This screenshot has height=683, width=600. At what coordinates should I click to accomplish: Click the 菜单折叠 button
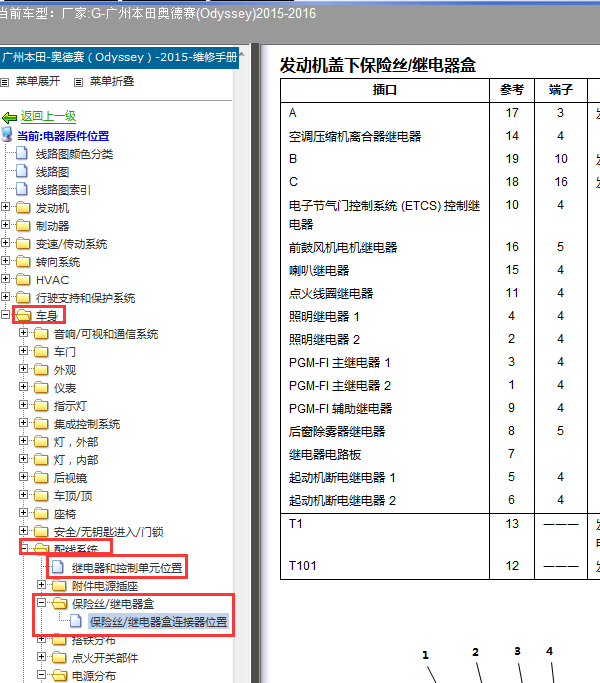[x=112, y=81]
